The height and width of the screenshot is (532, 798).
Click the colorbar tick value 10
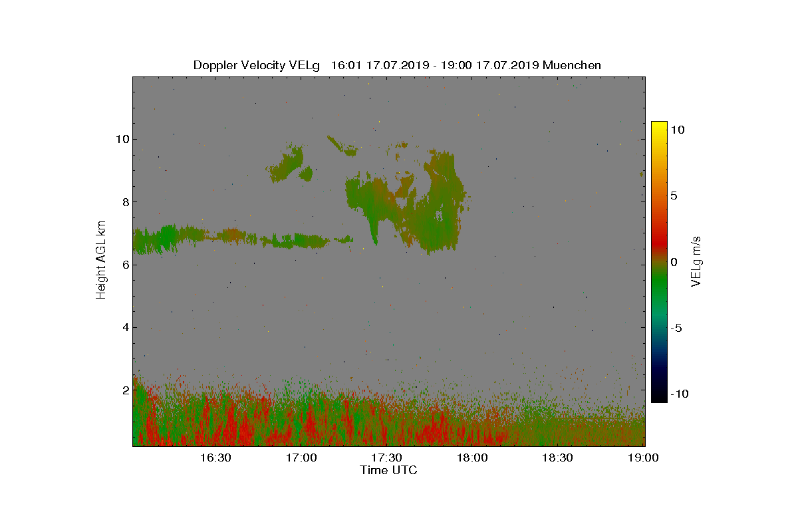(x=677, y=130)
